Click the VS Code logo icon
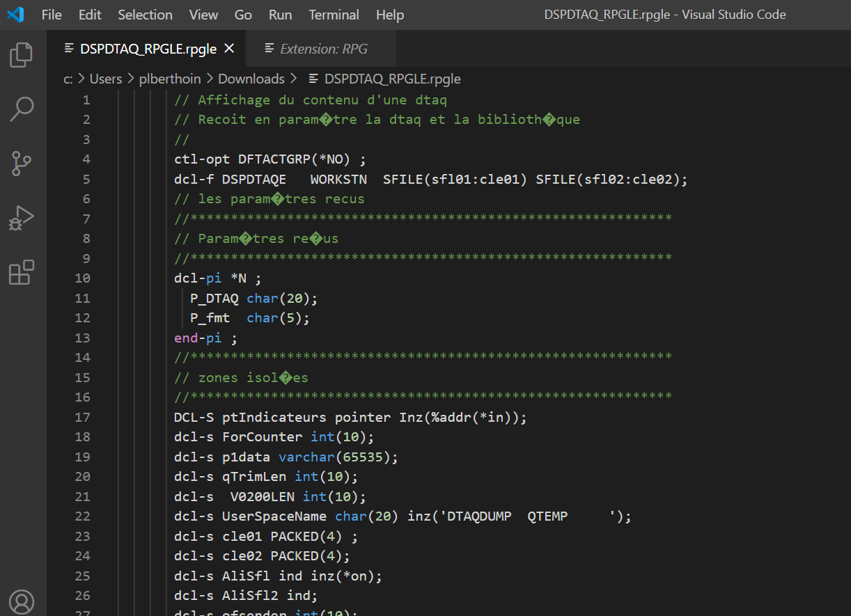 click(15, 15)
